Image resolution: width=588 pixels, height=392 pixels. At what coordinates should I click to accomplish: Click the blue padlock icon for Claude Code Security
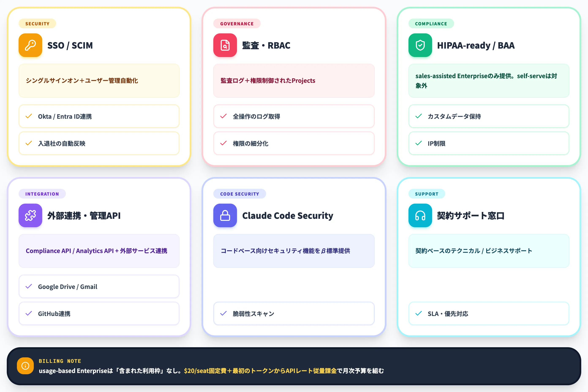click(x=225, y=215)
